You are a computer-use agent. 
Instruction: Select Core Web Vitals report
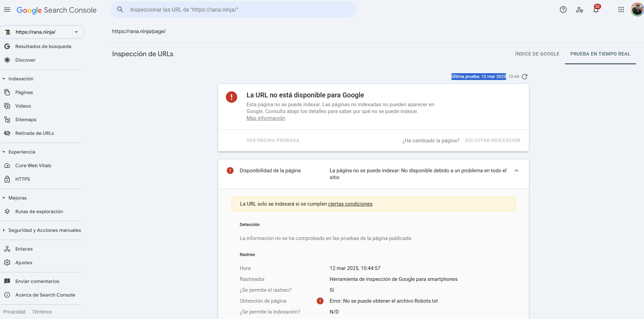[33, 165]
